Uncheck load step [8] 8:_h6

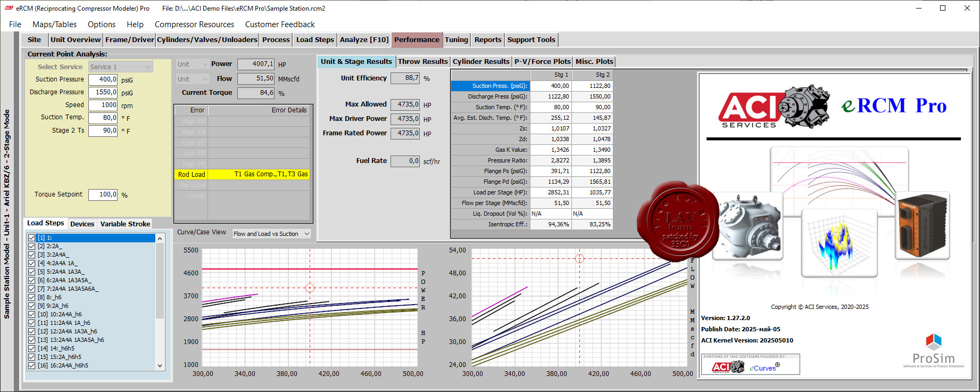(x=32, y=297)
